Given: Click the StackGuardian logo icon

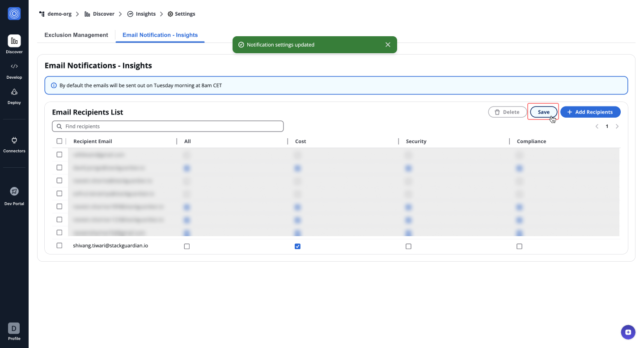Looking at the screenshot, I should click(x=14, y=14).
